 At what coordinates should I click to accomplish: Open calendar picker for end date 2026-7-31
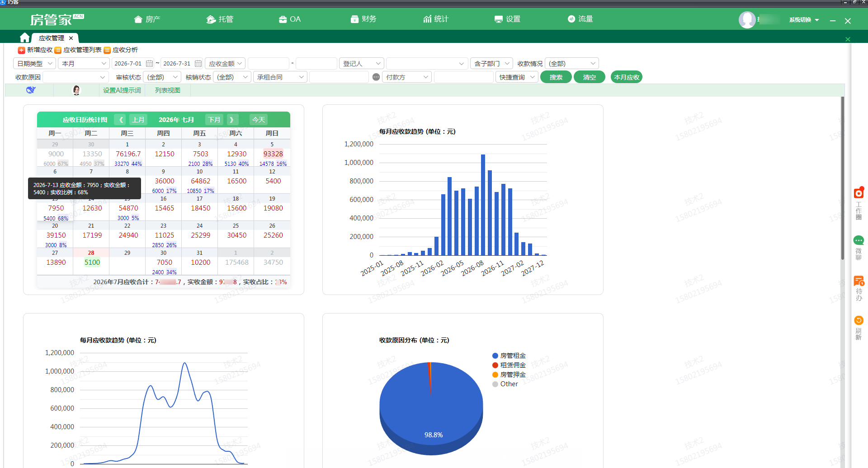pos(198,64)
